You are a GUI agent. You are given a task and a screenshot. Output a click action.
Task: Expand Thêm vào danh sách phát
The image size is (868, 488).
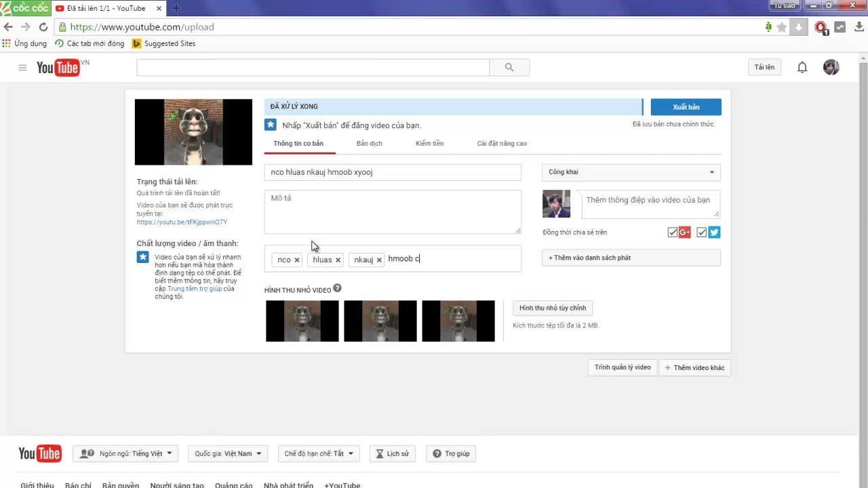point(631,258)
